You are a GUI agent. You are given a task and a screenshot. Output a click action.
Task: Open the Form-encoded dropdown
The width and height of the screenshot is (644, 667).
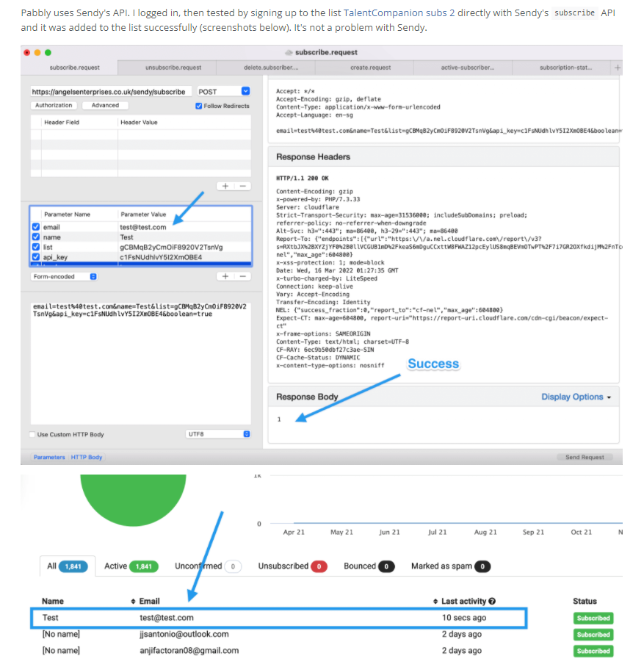64,276
